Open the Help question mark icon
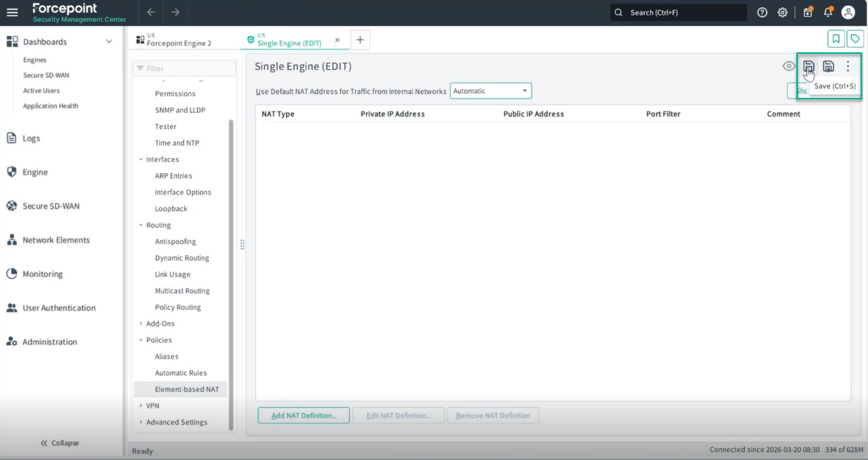This screenshot has height=460, width=868. pos(762,13)
